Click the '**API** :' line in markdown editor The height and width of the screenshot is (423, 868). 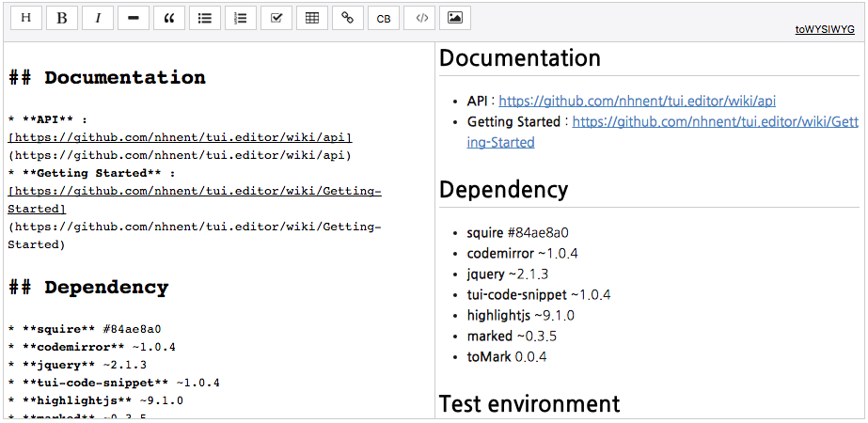click(x=48, y=119)
